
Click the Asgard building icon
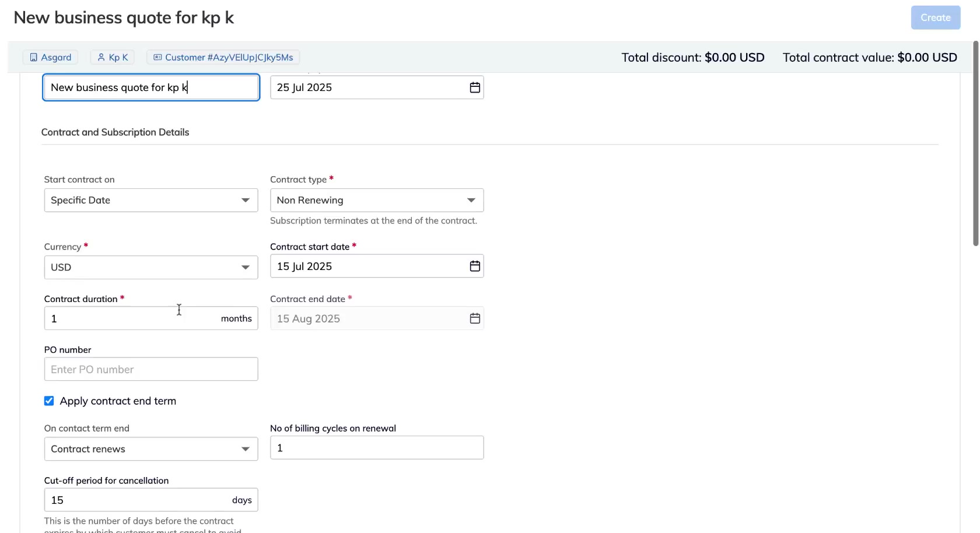tap(34, 57)
